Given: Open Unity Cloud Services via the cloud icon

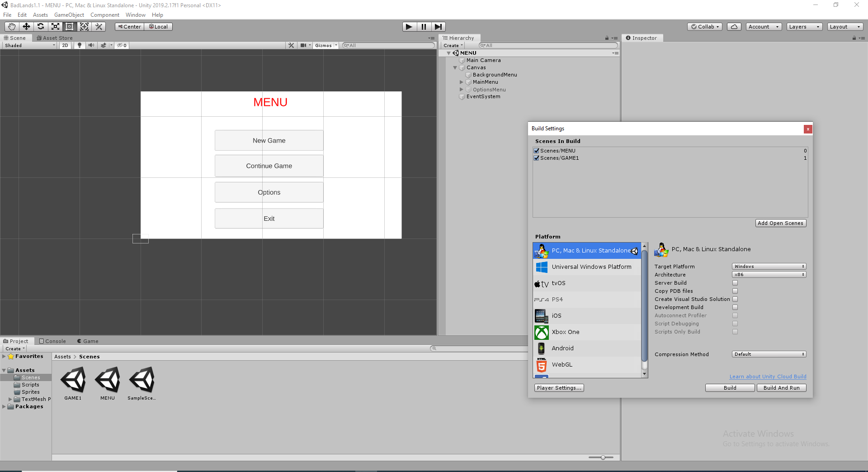Looking at the screenshot, I should [733, 26].
